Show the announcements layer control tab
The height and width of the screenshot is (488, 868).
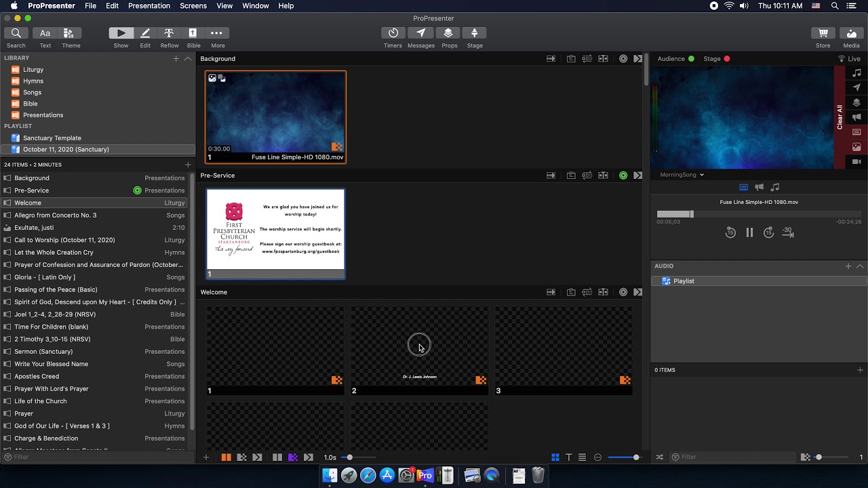pos(759,187)
